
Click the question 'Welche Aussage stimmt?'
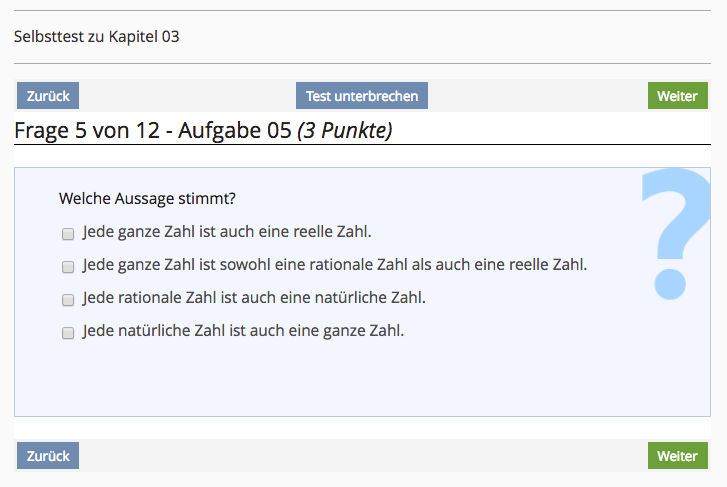click(x=147, y=199)
